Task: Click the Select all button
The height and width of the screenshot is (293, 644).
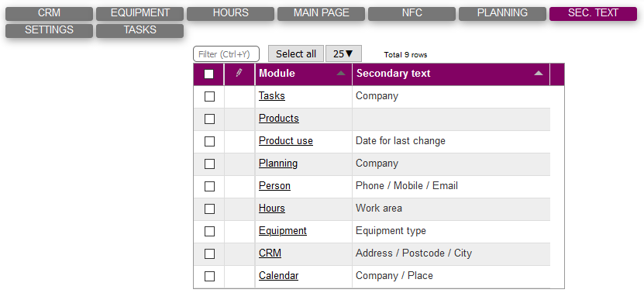Action: (296, 53)
